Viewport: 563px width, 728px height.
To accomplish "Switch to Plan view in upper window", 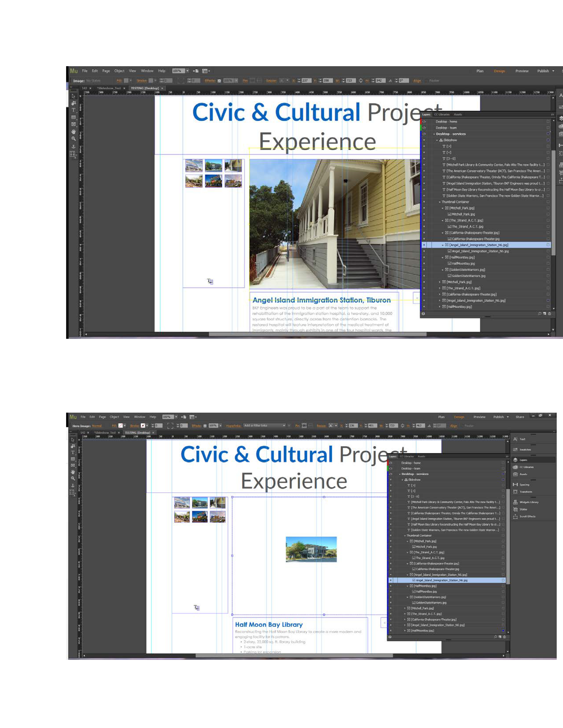I will (480, 71).
